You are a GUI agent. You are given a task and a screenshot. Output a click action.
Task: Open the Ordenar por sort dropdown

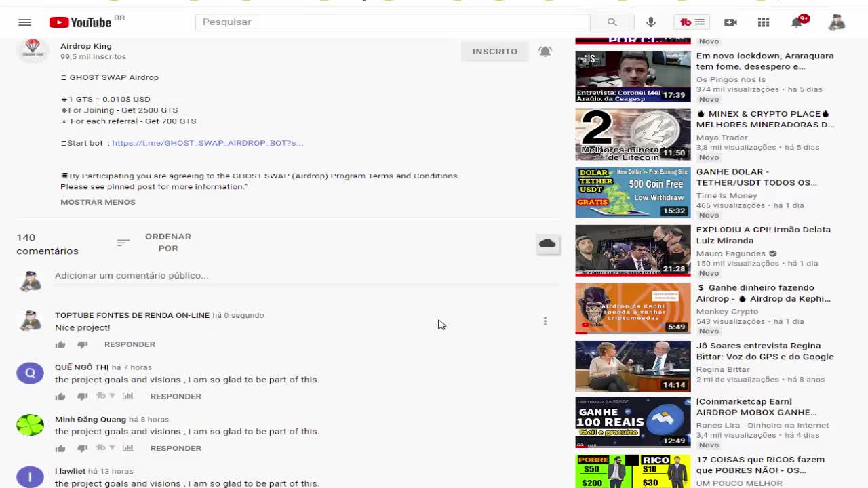point(155,243)
